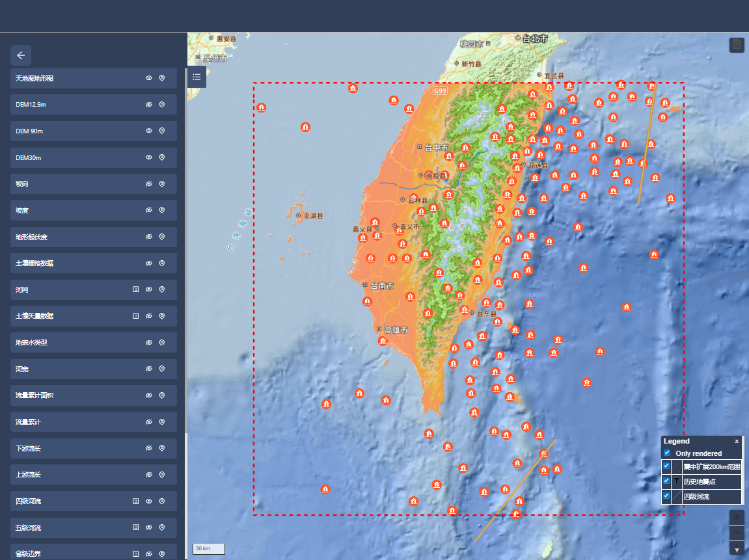749x560 pixels.
Task: Click the back arrow button
Action: (x=21, y=55)
